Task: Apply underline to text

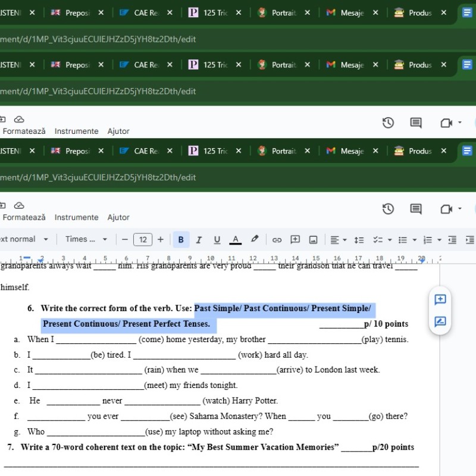Action: (x=217, y=239)
